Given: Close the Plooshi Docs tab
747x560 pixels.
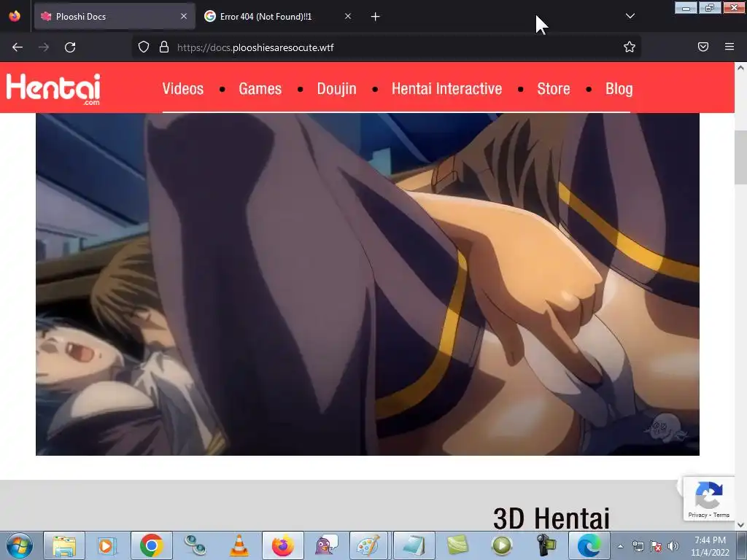Looking at the screenshot, I should 184,16.
